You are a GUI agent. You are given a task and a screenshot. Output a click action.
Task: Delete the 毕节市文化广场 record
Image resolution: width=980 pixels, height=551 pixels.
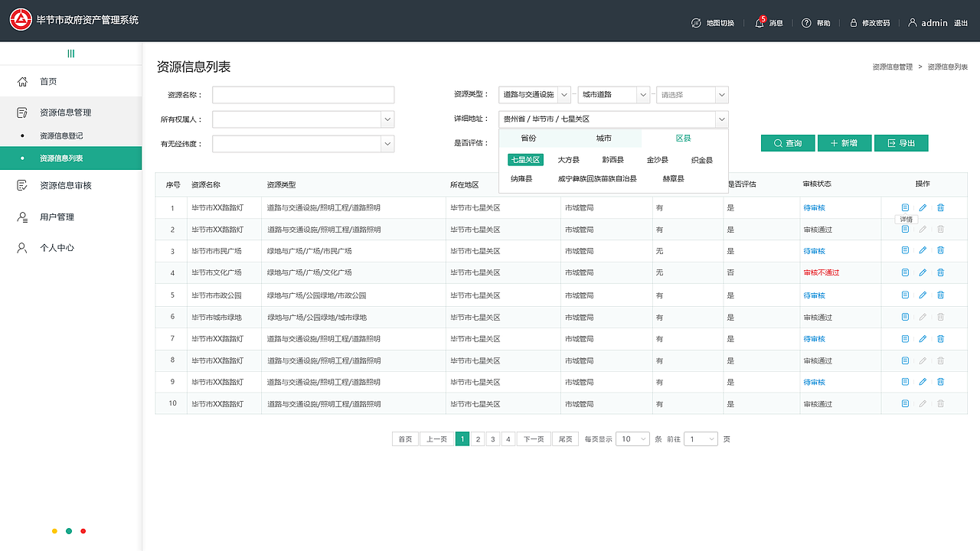click(x=941, y=272)
